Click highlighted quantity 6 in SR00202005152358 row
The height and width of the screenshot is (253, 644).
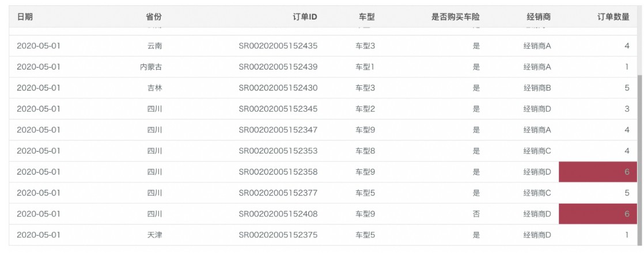598,172
